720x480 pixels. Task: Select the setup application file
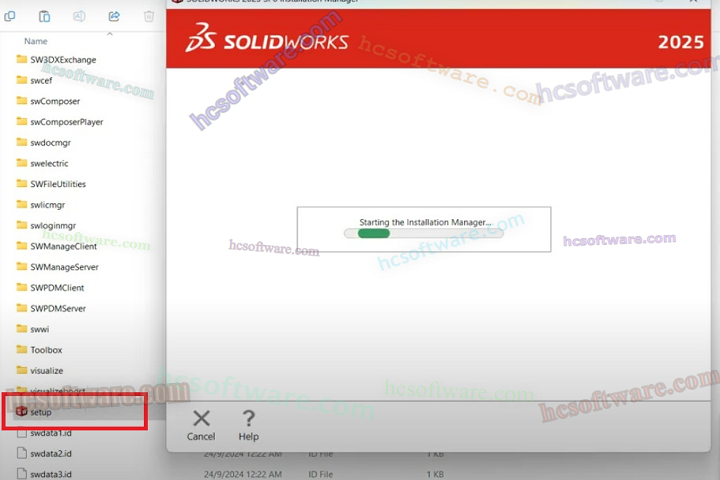[x=34, y=412]
